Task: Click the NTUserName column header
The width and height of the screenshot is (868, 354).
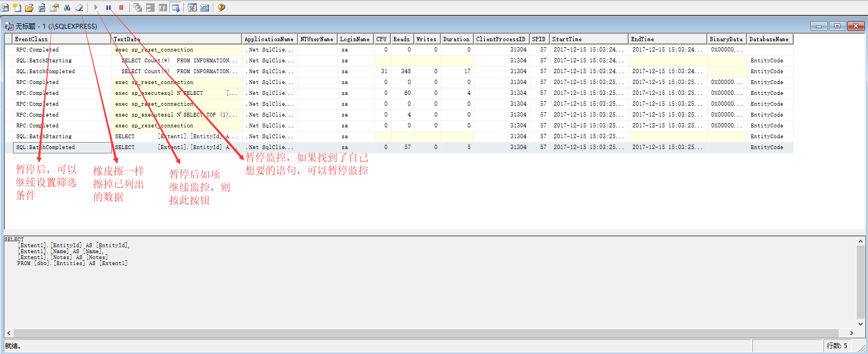Action: coord(318,39)
